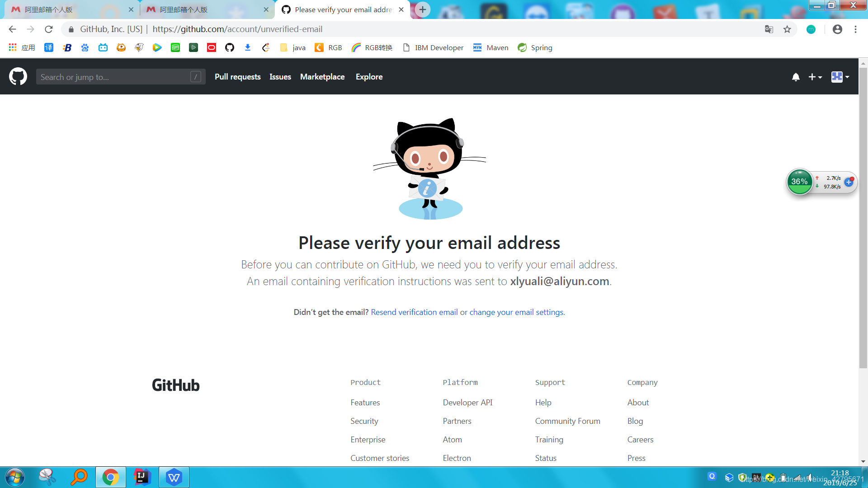
Task: Click Resend verification email link
Action: pyautogui.click(x=414, y=312)
